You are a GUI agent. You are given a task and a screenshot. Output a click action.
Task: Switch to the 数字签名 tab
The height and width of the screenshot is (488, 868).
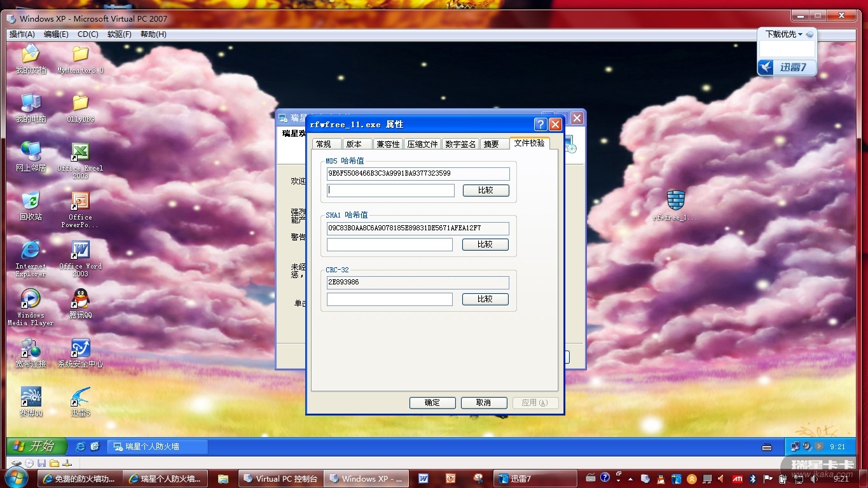tap(461, 144)
